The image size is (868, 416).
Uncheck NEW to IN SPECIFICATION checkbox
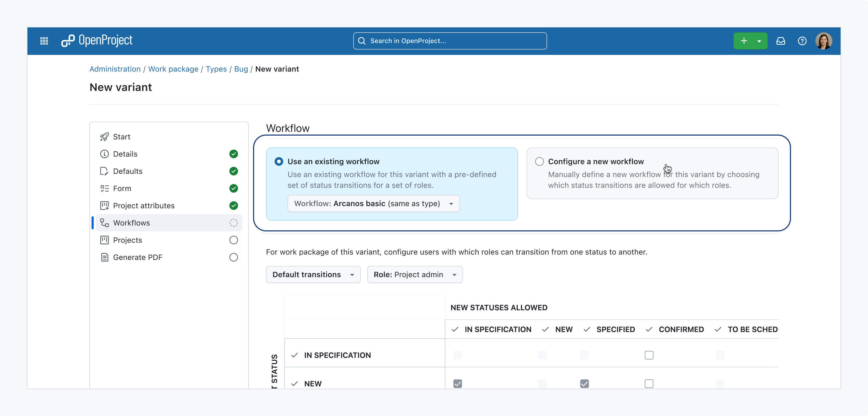click(x=458, y=384)
